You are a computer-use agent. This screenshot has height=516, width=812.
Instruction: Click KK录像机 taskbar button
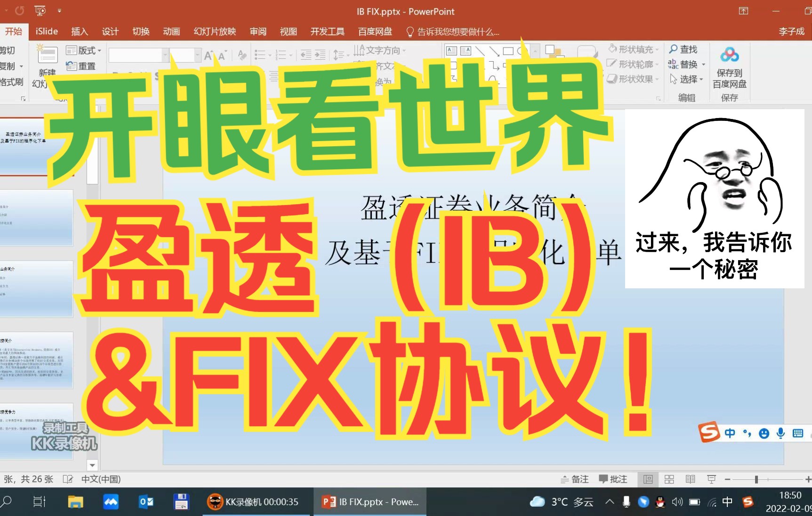coord(256,502)
